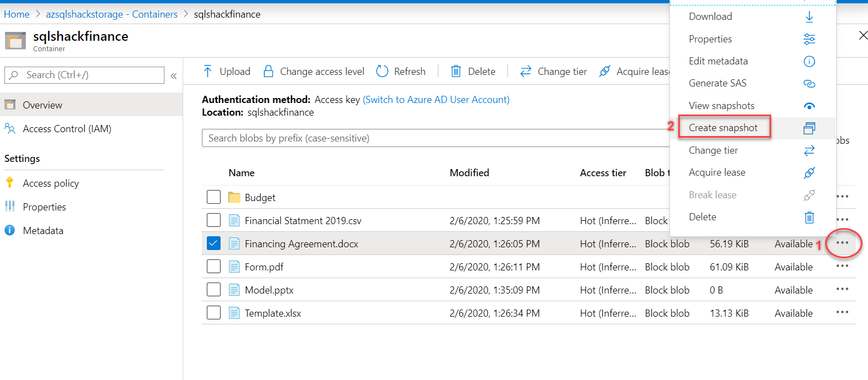Click the View snapshots eye icon
Viewport: 868px width, 380px height.
click(x=809, y=106)
